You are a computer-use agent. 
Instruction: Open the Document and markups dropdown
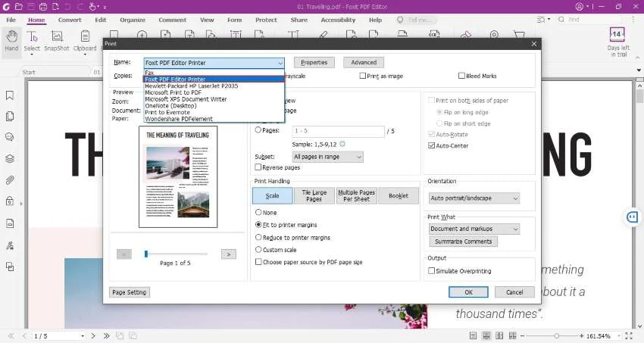[x=474, y=229]
